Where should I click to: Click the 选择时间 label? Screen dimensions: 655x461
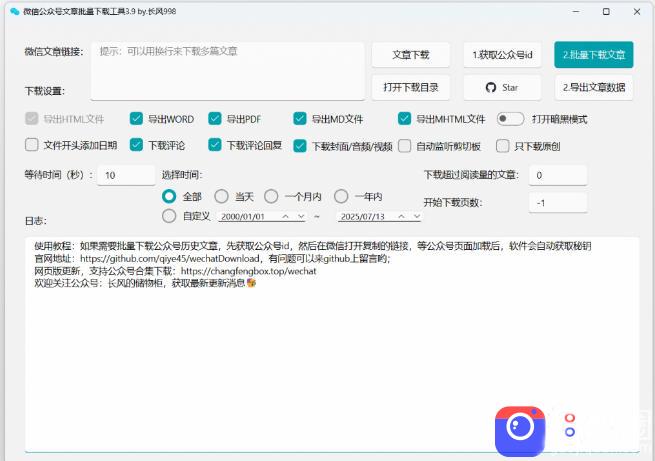tap(182, 175)
